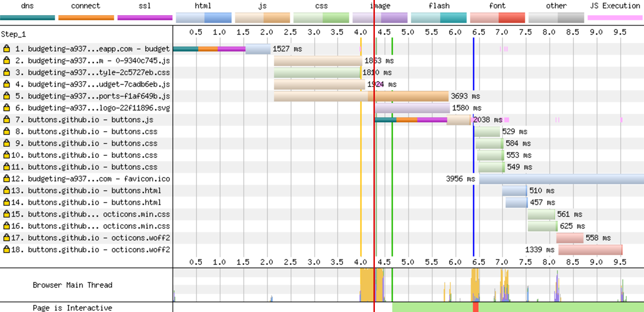Click the lock icon beside request 16 octicons.min.css
This screenshot has width=644, height=312.
(x=6, y=226)
